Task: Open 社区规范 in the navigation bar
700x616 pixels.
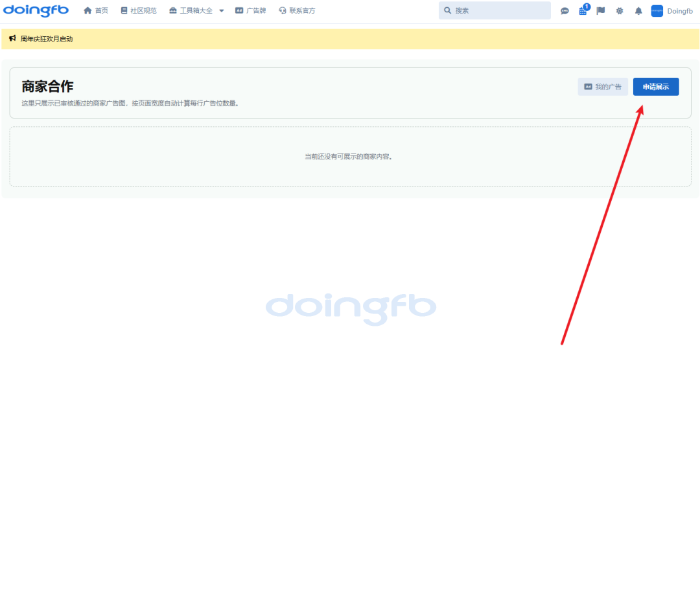Action: 139,11
